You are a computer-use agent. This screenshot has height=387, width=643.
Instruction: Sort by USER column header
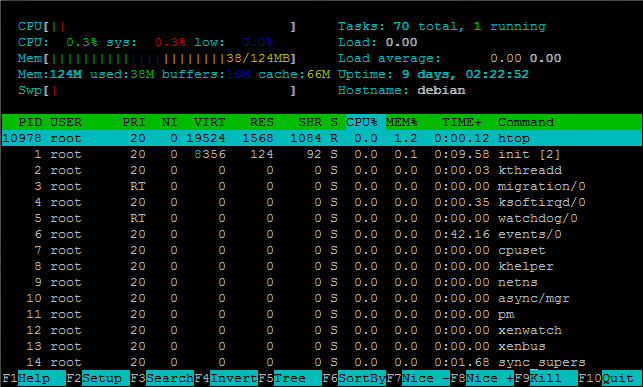coord(66,122)
